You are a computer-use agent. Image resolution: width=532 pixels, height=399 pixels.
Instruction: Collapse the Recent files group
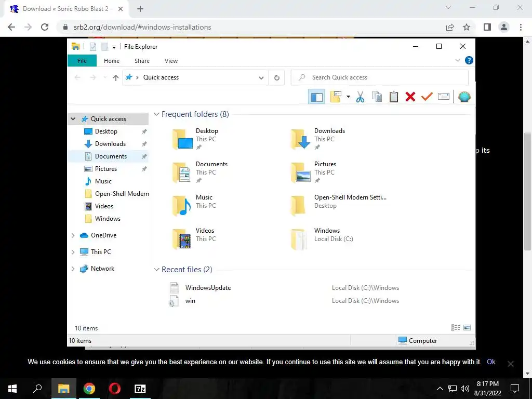156,270
